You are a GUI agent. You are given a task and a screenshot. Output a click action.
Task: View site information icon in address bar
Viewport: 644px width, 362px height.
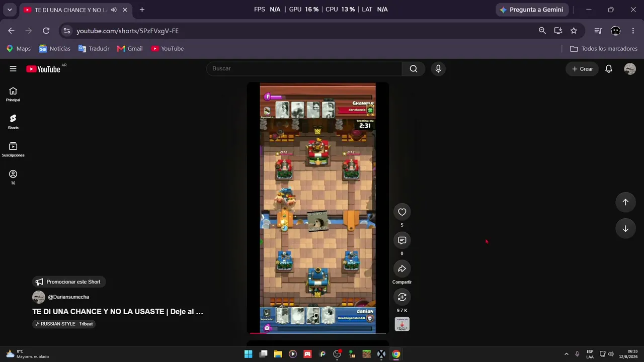[66, 31]
